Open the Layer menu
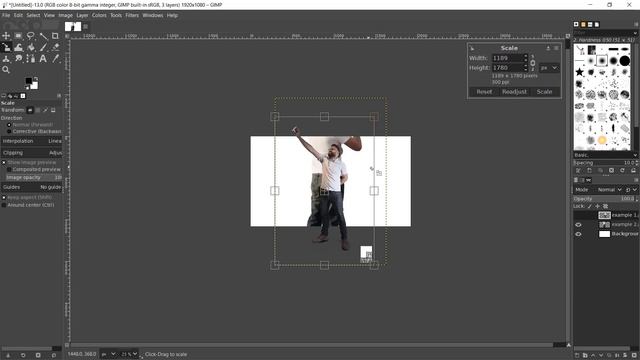This screenshot has height=360, width=640. point(82,16)
